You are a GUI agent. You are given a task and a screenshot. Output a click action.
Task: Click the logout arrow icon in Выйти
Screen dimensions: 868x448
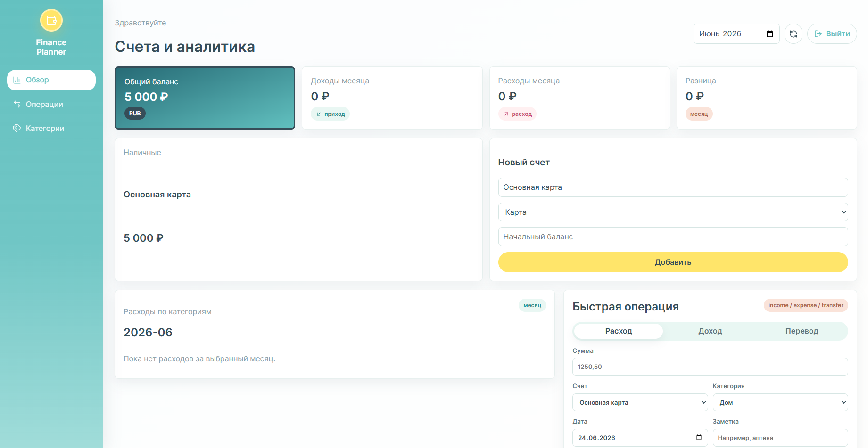click(x=818, y=34)
